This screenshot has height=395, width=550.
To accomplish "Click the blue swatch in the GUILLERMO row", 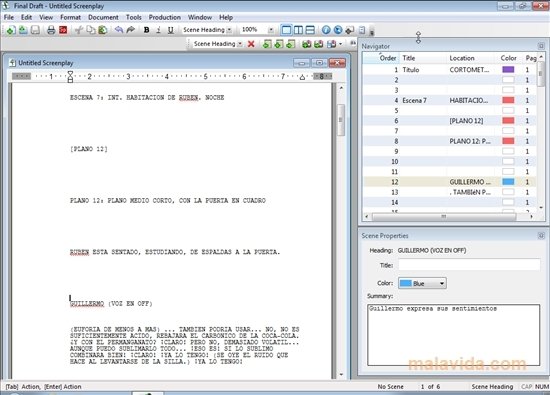I will coord(508,182).
